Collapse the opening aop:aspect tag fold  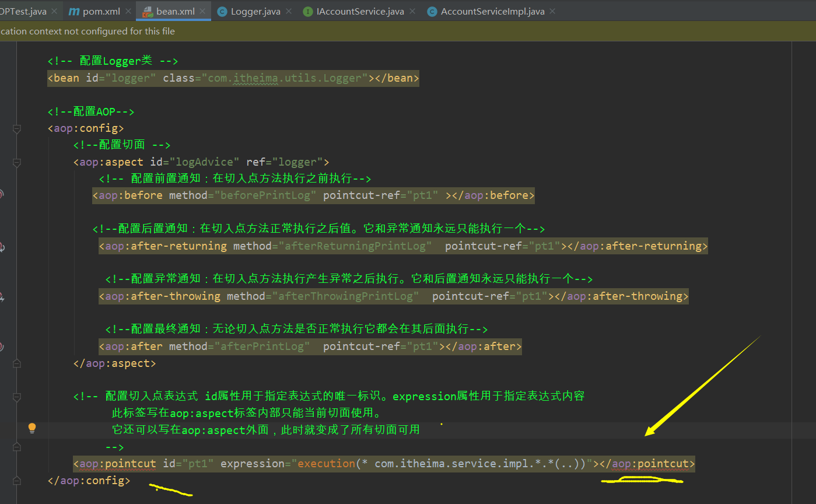click(17, 162)
